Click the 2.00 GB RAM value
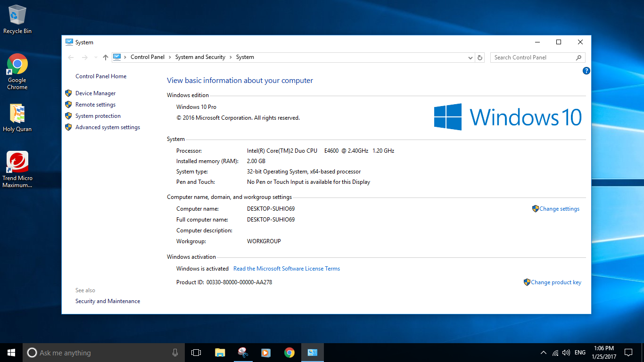 point(256,161)
